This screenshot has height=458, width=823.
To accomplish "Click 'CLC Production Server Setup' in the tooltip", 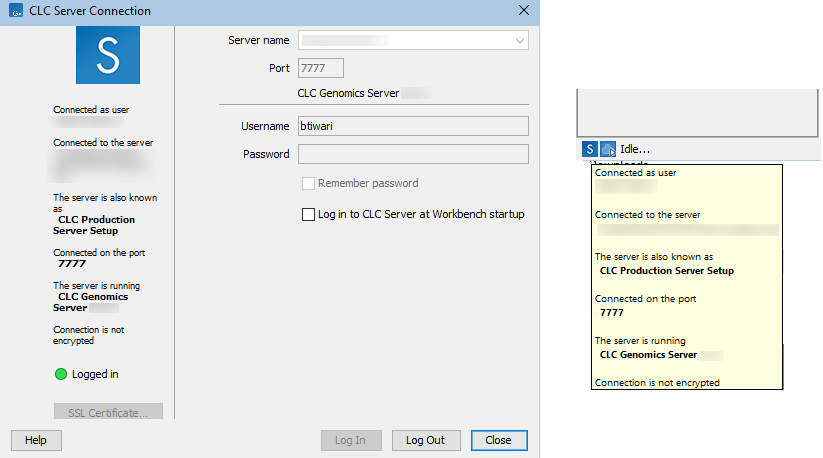I will click(x=667, y=271).
